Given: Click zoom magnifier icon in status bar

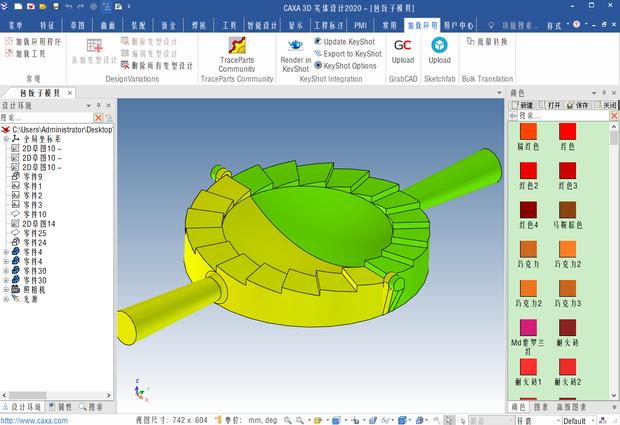Looking at the screenshot, I should pyautogui.click(x=288, y=420).
